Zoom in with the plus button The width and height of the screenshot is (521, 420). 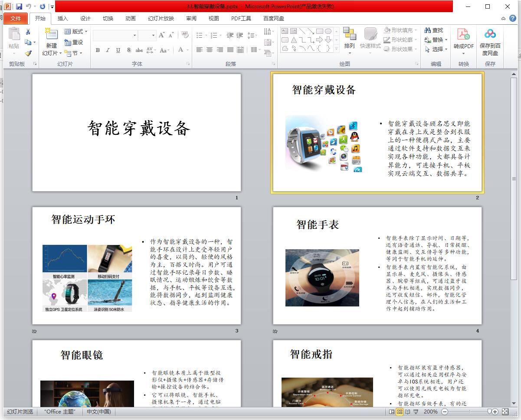click(495, 412)
